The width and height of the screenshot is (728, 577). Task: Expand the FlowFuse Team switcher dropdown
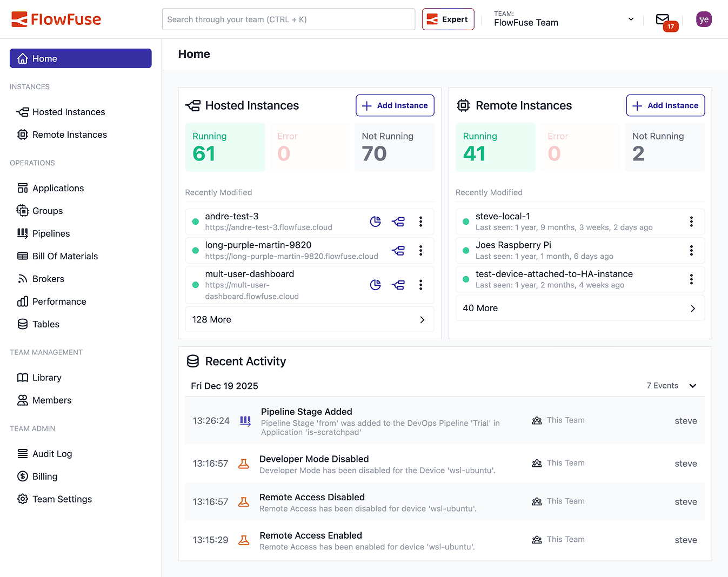pos(630,19)
